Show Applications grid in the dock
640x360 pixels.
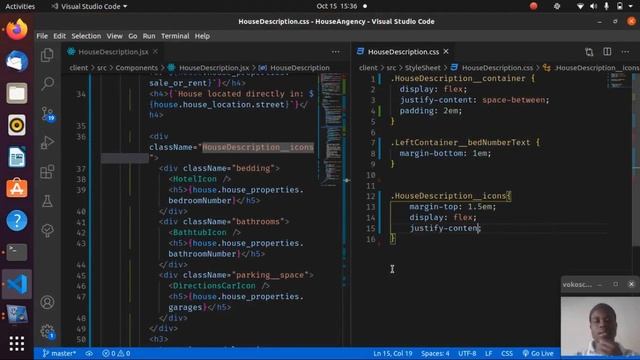click(17, 344)
